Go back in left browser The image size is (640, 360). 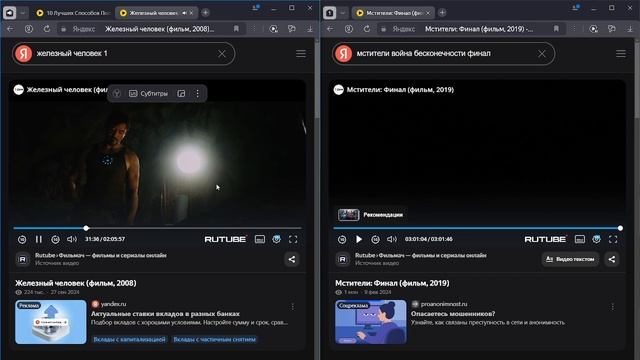(x=10, y=29)
